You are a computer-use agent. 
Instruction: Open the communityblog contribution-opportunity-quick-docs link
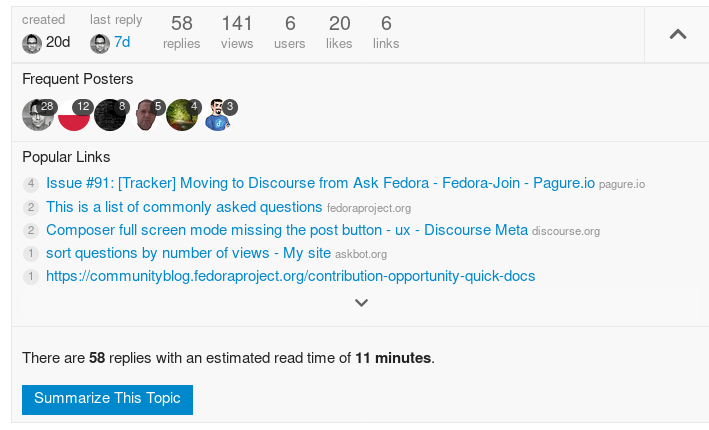[291, 276]
